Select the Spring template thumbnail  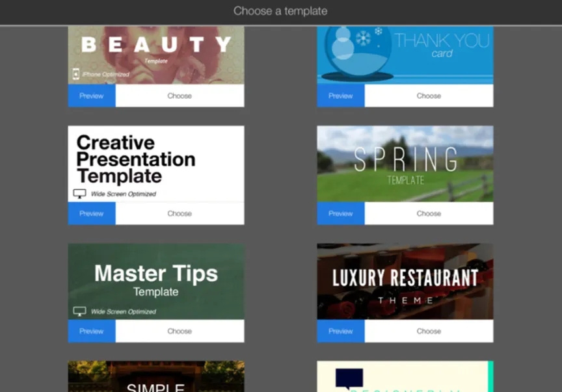tap(405, 164)
